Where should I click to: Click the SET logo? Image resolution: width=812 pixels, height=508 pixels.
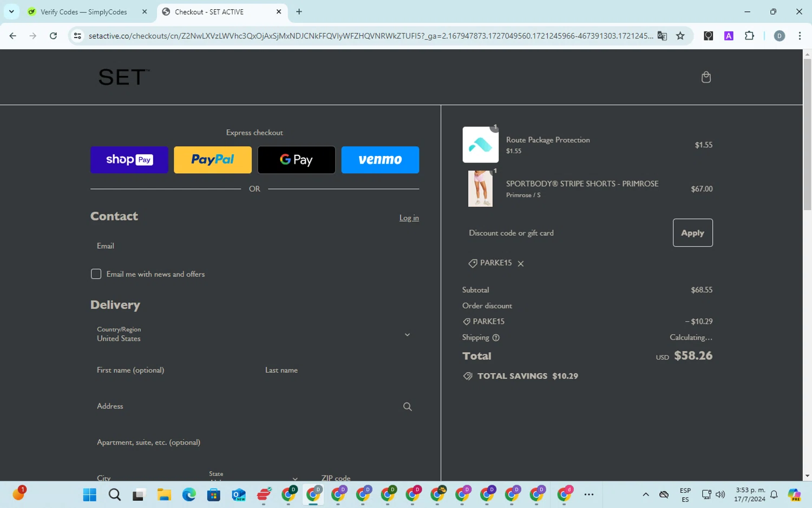point(124,77)
